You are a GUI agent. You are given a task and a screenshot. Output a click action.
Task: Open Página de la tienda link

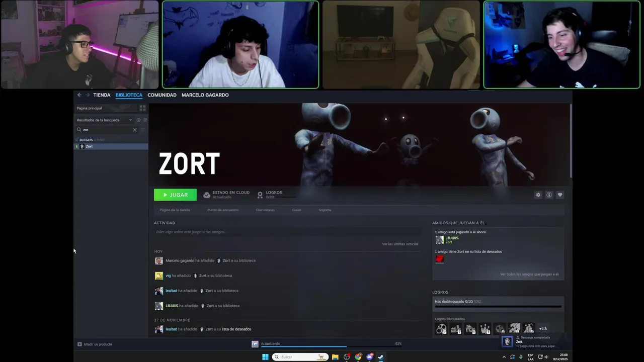coord(175,210)
